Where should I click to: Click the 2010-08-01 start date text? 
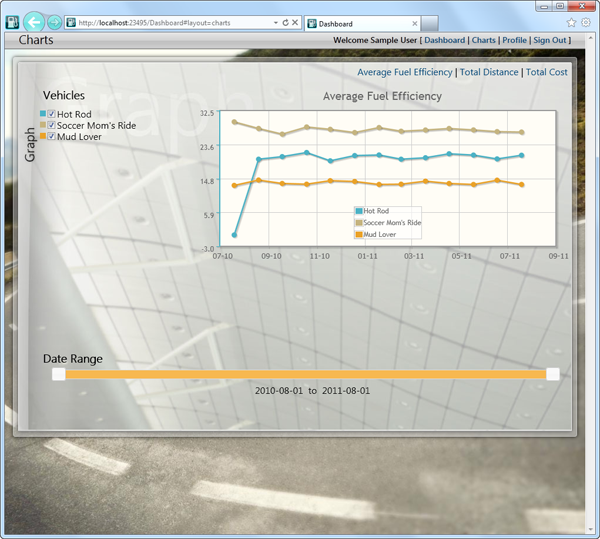pos(279,391)
